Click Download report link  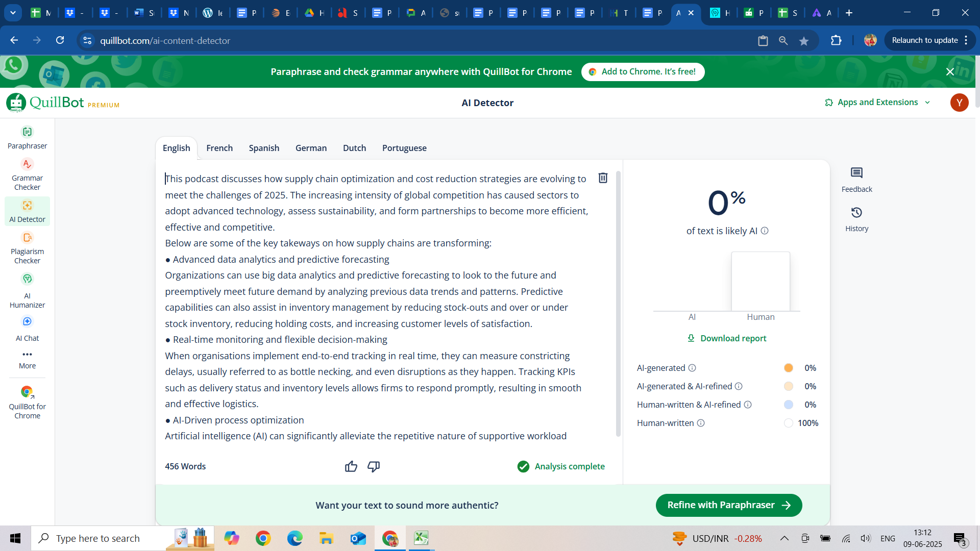pyautogui.click(x=727, y=338)
